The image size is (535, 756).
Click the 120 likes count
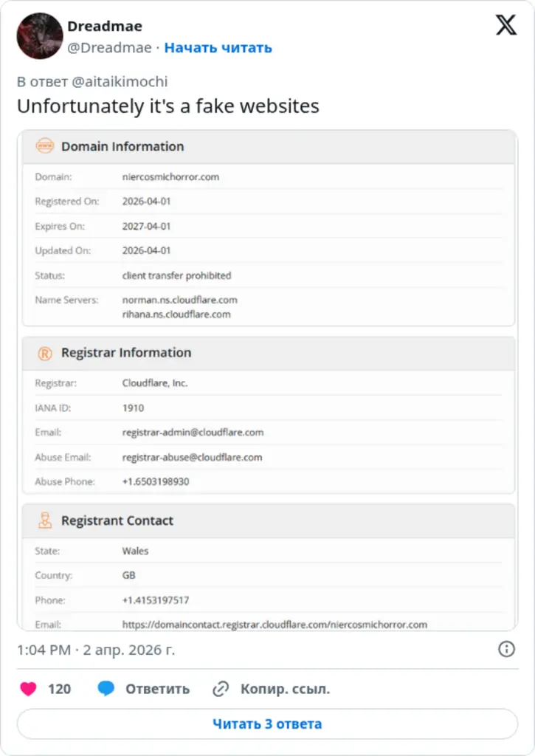[59, 689]
